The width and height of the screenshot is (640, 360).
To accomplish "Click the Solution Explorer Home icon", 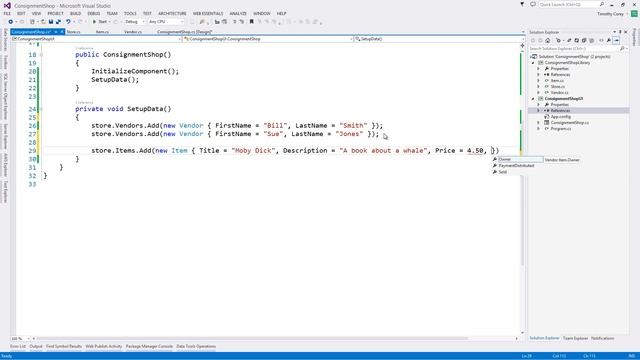I will tap(547, 40).
